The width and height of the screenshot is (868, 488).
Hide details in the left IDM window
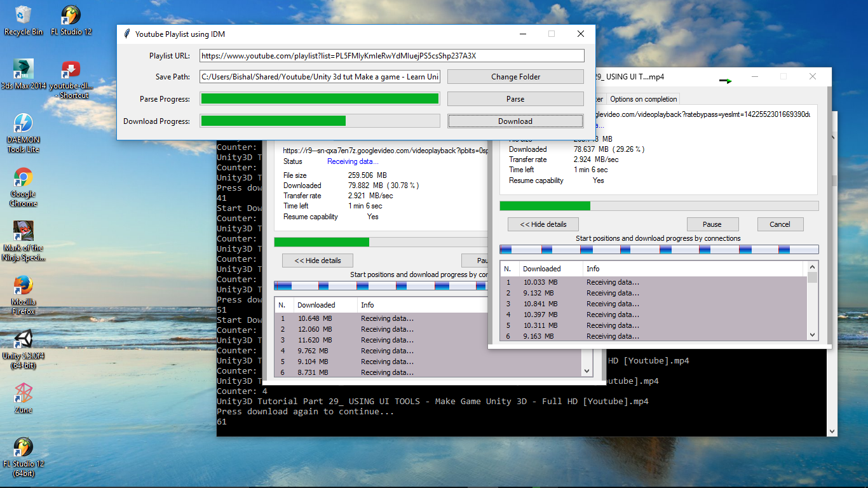tap(318, 261)
